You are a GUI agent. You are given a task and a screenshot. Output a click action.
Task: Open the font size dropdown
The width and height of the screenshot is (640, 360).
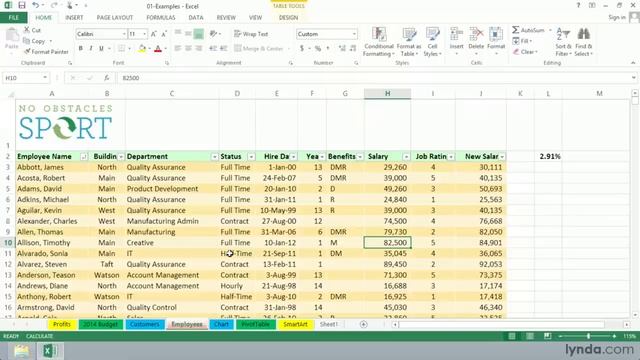click(144, 34)
